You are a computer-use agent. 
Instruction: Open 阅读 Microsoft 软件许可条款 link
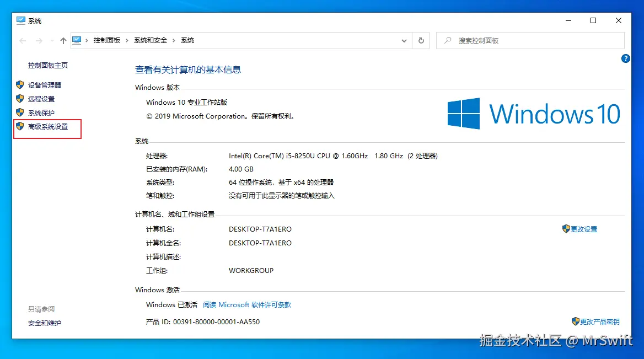247,305
